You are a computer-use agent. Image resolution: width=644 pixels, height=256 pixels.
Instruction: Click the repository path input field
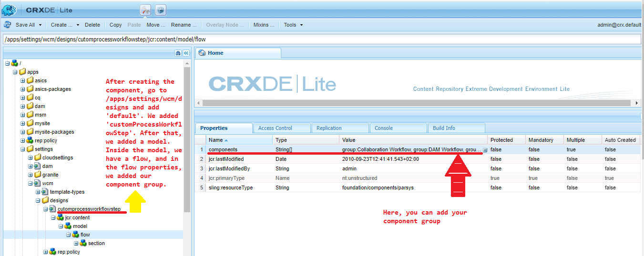[322, 39]
